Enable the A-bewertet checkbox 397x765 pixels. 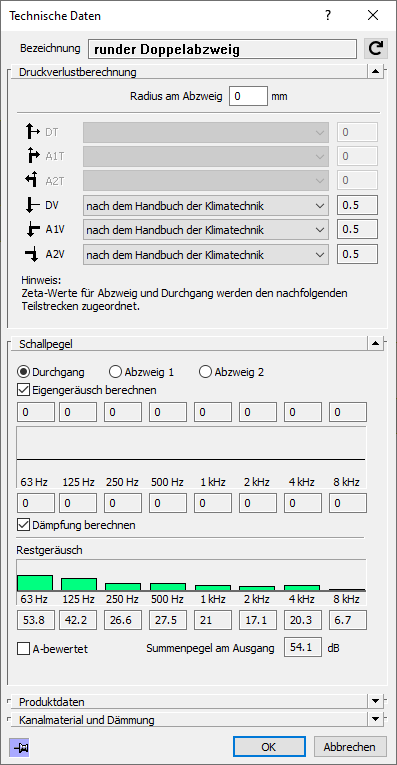coord(24,649)
